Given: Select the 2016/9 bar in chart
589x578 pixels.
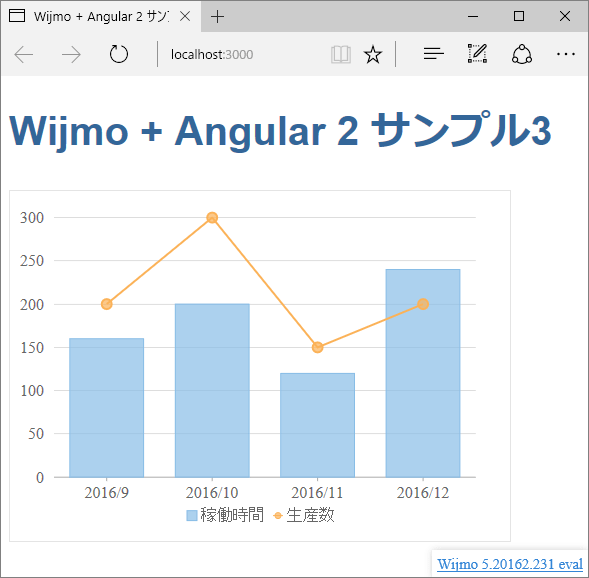Looking at the screenshot, I should coord(107,407).
